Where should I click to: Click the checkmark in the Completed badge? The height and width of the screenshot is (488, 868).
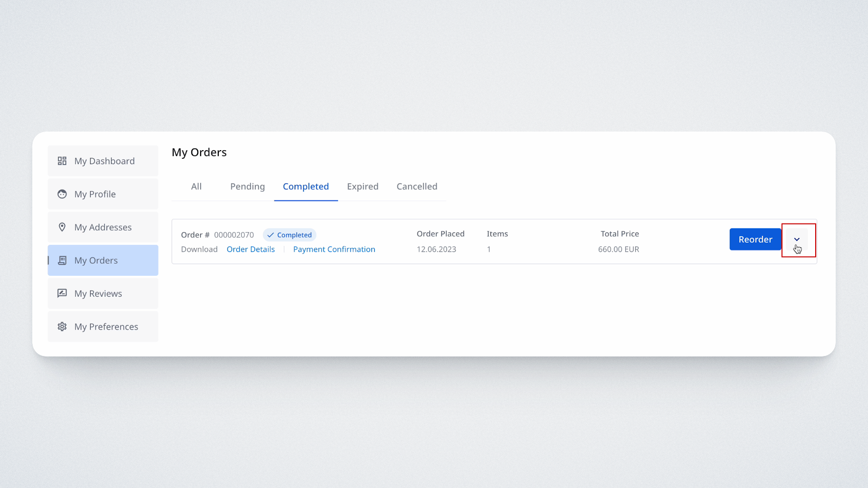tap(271, 235)
